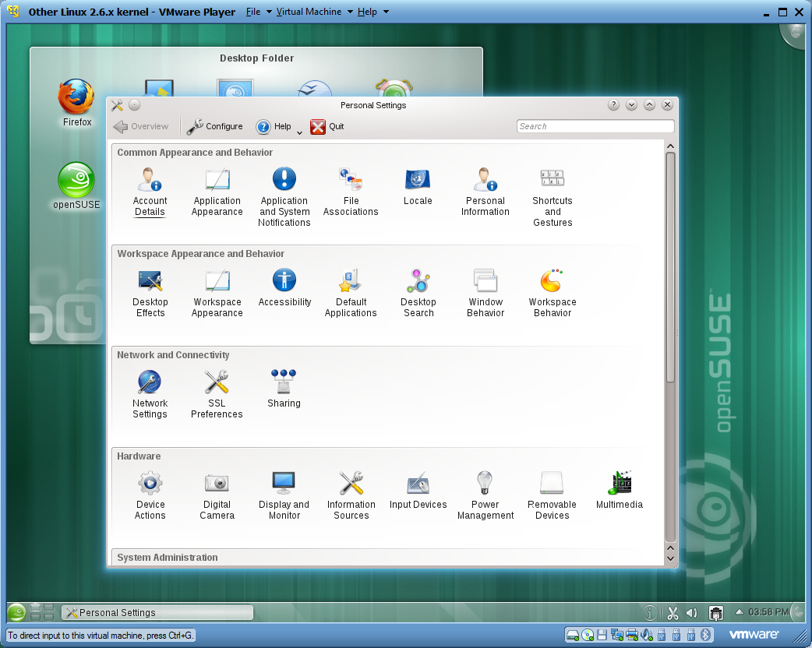Open Shortcuts and Gestures settings
The width and height of the screenshot is (812, 648).
coord(553,197)
